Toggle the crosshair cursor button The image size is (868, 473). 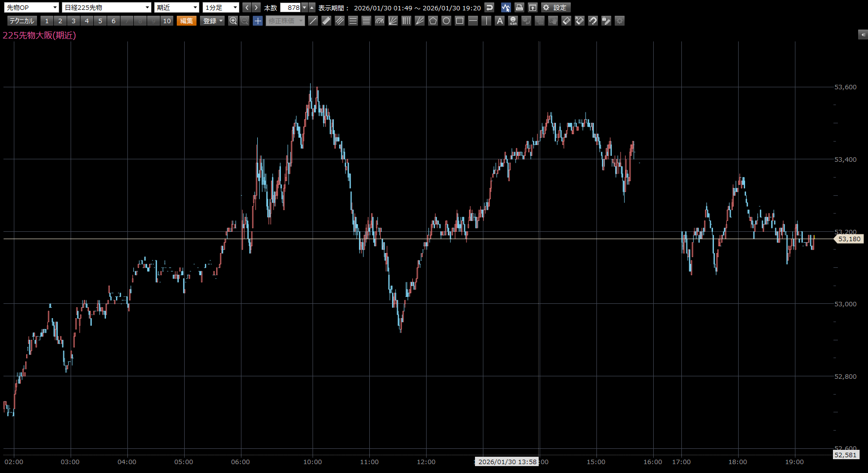[258, 21]
